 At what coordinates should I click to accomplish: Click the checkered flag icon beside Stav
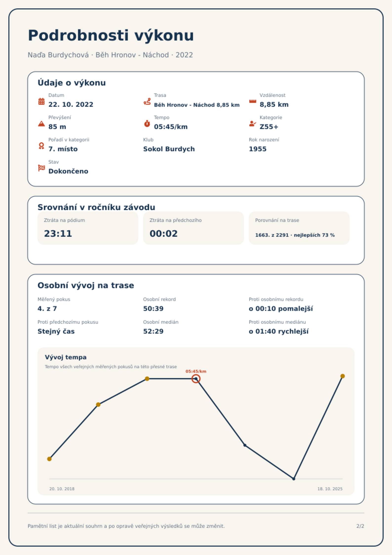pyautogui.click(x=41, y=168)
